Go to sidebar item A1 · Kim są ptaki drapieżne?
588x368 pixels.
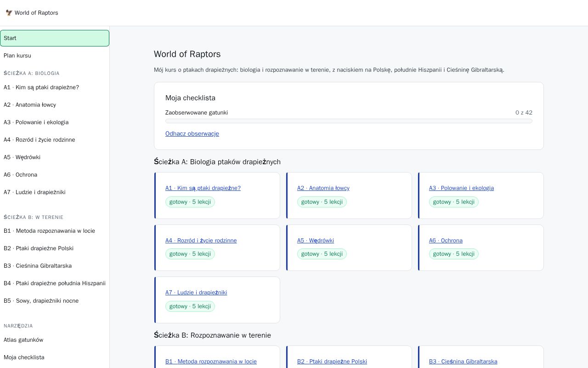[55, 87]
